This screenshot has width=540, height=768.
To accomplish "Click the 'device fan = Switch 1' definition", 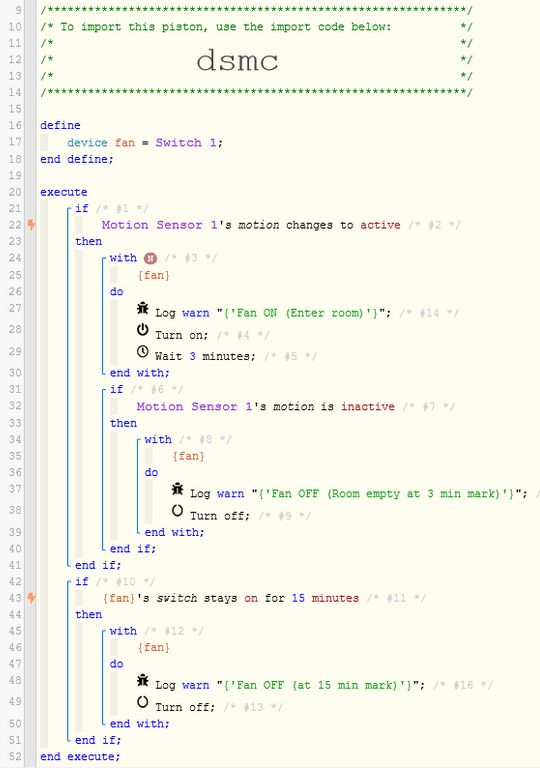I will (145, 143).
